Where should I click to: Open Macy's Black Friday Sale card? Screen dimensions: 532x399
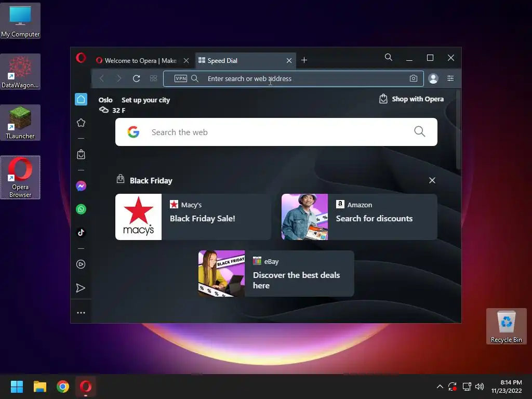pyautogui.click(x=193, y=217)
